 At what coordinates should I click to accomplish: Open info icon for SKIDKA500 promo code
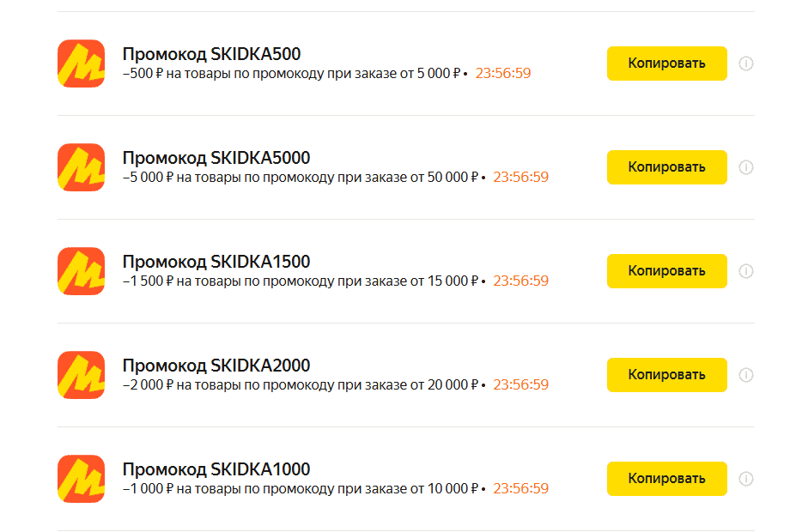point(746,63)
